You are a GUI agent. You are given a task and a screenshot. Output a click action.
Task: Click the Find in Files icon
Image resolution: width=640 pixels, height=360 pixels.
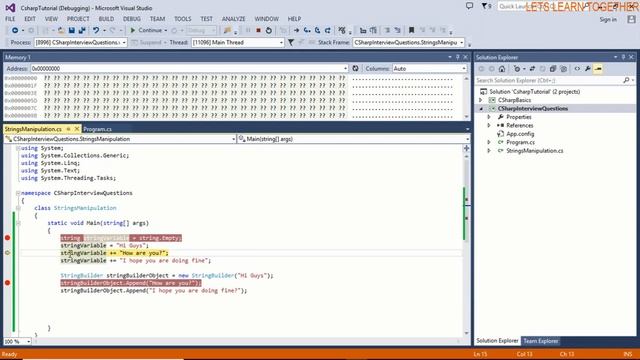tap(227, 30)
